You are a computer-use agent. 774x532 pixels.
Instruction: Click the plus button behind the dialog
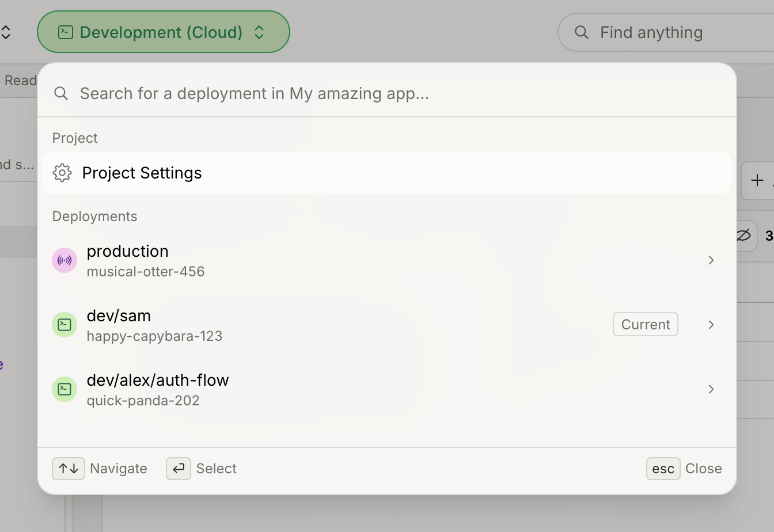(757, 181)
